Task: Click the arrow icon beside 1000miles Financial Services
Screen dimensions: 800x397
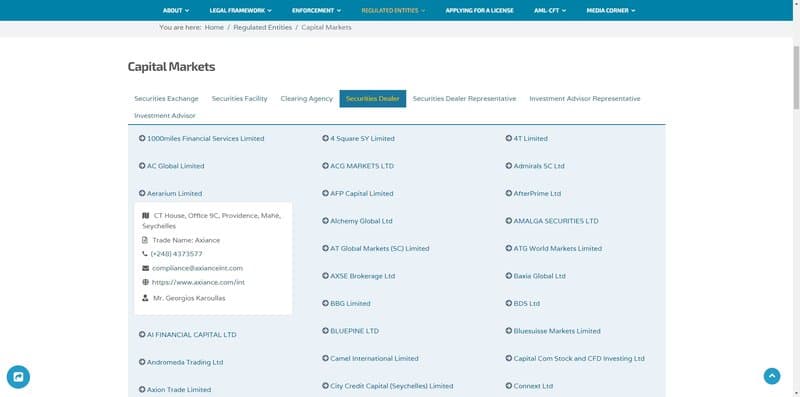Action: tap(142, 138)
